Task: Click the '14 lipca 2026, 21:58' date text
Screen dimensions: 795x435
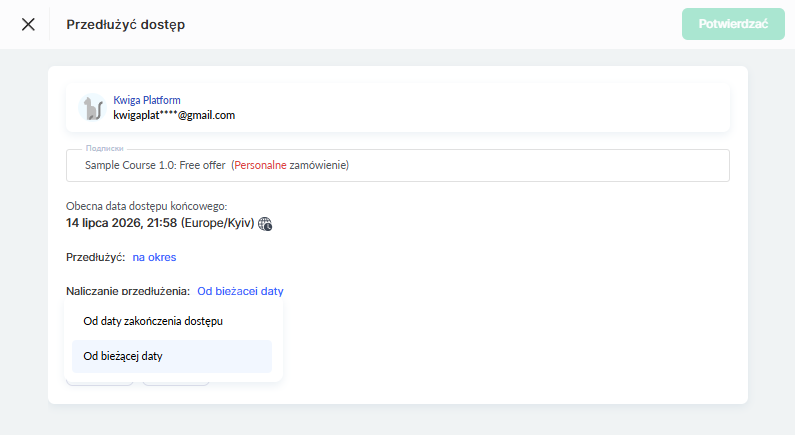Action: [121, 223]
